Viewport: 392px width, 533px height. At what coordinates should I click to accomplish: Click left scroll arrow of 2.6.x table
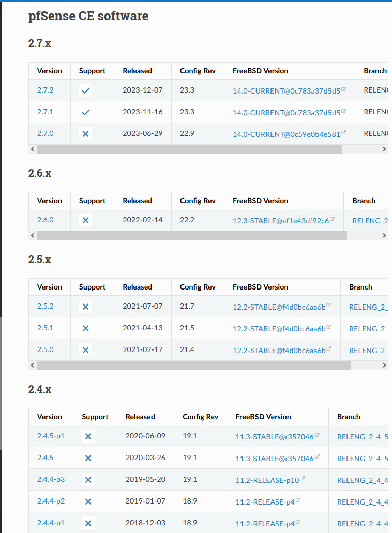point(33,235)
